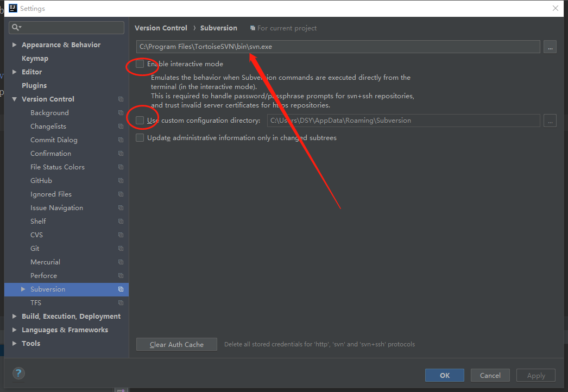Open Commit Dialog settings

coord(54,140)
